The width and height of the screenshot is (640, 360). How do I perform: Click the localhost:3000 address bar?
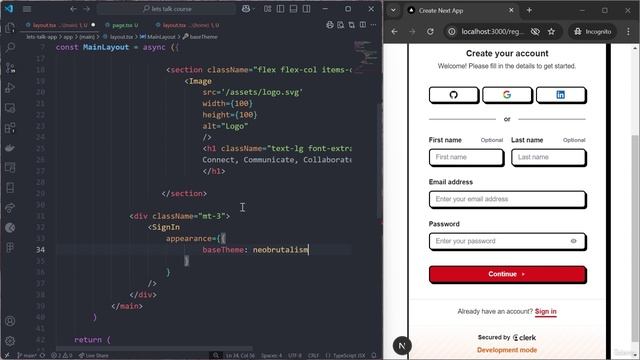pyautogui.click(x=492, y=31)
